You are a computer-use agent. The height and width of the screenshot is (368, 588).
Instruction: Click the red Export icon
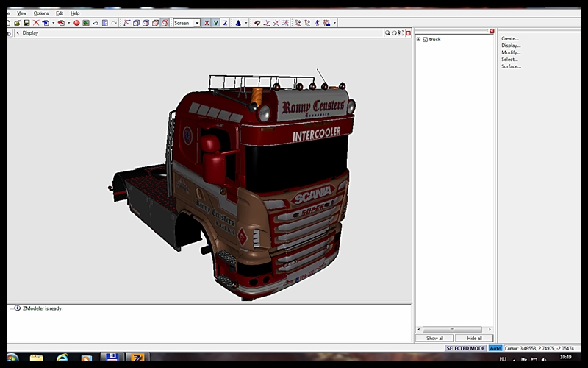click(61, 23)
